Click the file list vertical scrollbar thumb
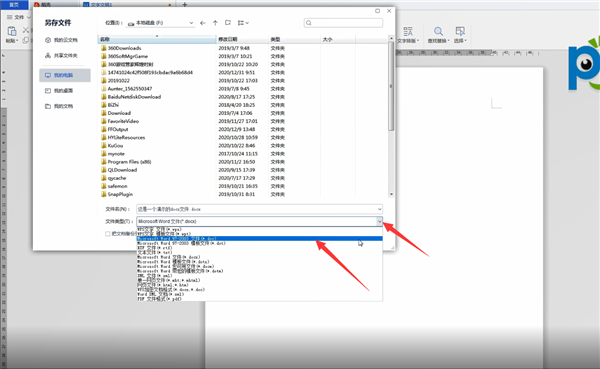 tap(391, 86)
